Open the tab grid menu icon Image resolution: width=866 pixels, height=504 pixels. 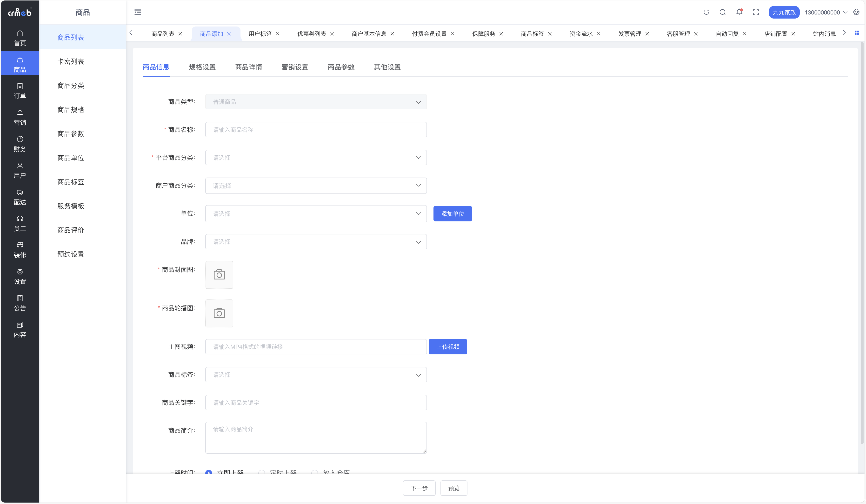click(x=856, y=33)
